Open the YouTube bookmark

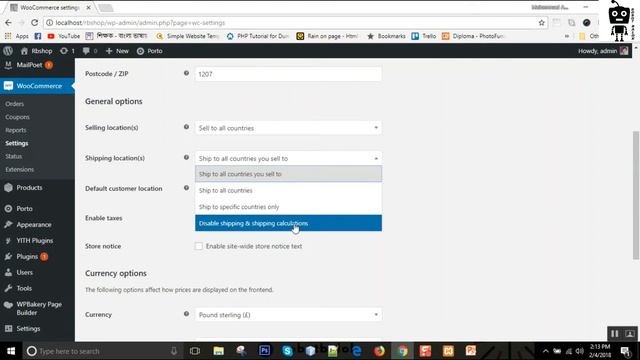pyautogui.click(x=64, y=36)
